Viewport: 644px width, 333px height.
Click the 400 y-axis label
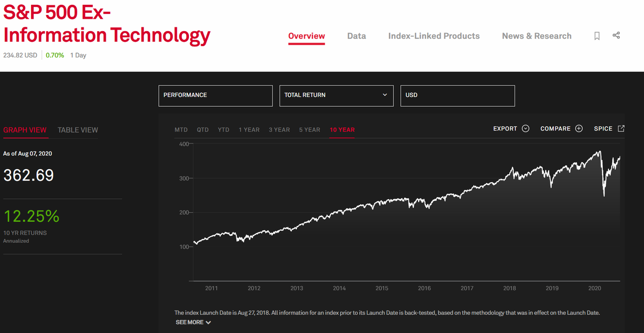[184, 144]
